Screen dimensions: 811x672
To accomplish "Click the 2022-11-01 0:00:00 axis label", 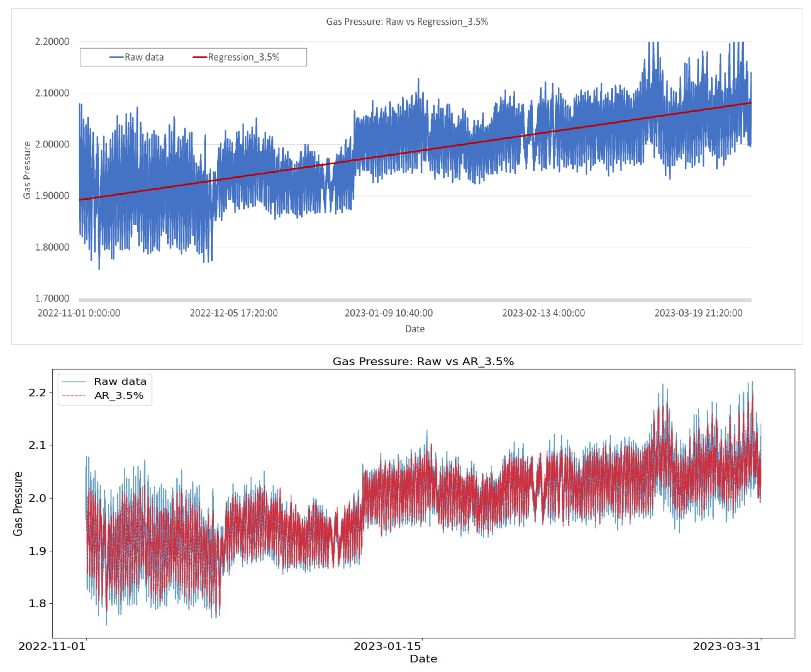I will [79, 313].
